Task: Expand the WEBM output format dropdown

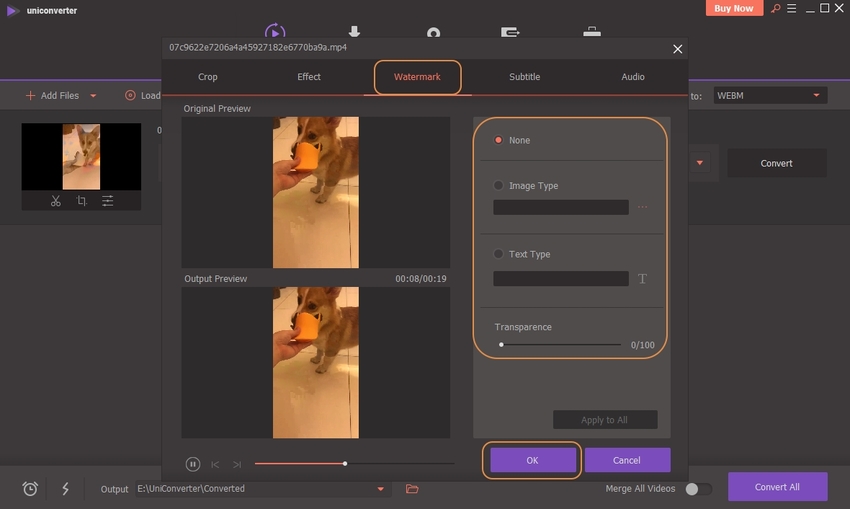Action: (817, 96)
